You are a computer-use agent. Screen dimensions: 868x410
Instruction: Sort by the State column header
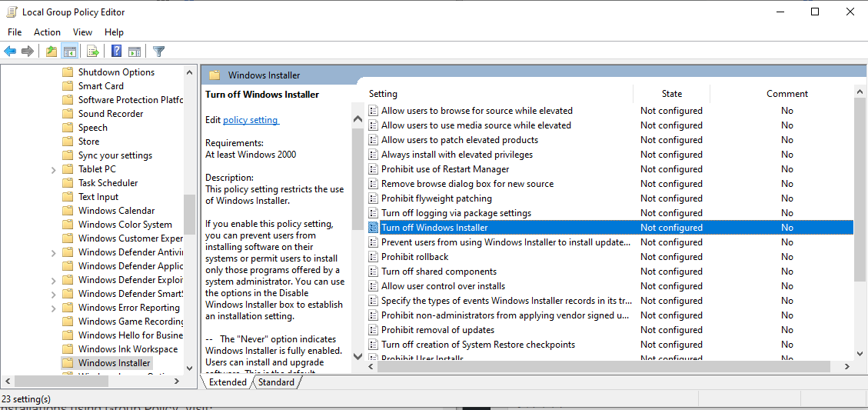[671, 94]
